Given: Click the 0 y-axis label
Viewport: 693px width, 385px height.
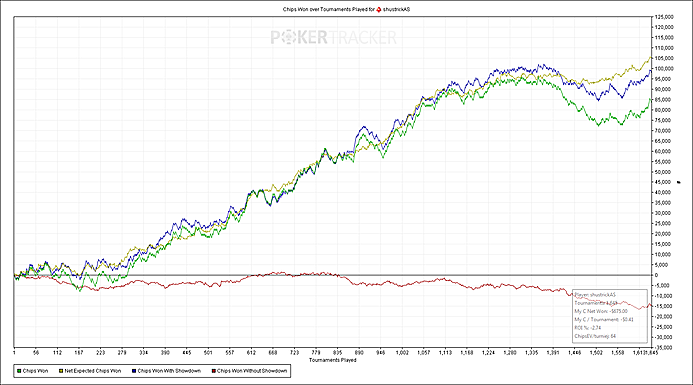Looking at the screenshot, I should (x=656, y=275).
